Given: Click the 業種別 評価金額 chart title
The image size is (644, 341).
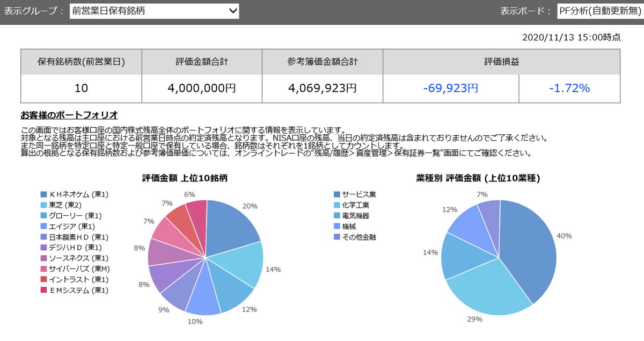Looking at the screenshot, I should point(478,178).
